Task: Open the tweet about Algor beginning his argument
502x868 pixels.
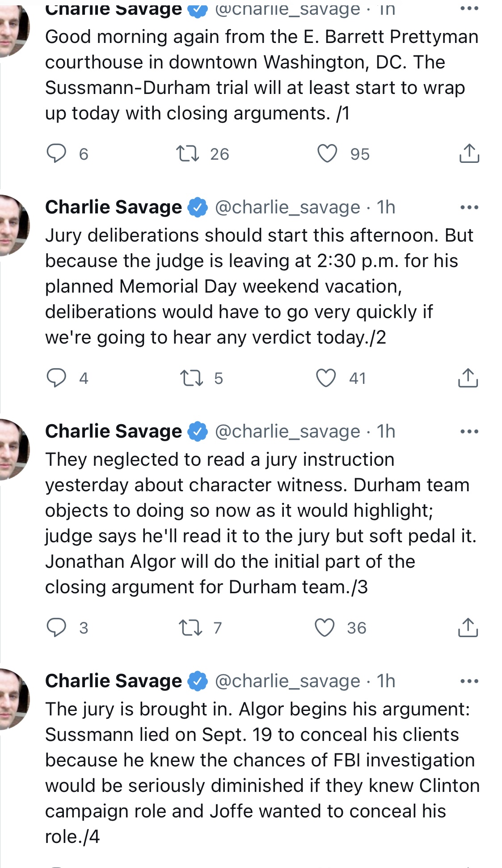Action: (259, 773)
